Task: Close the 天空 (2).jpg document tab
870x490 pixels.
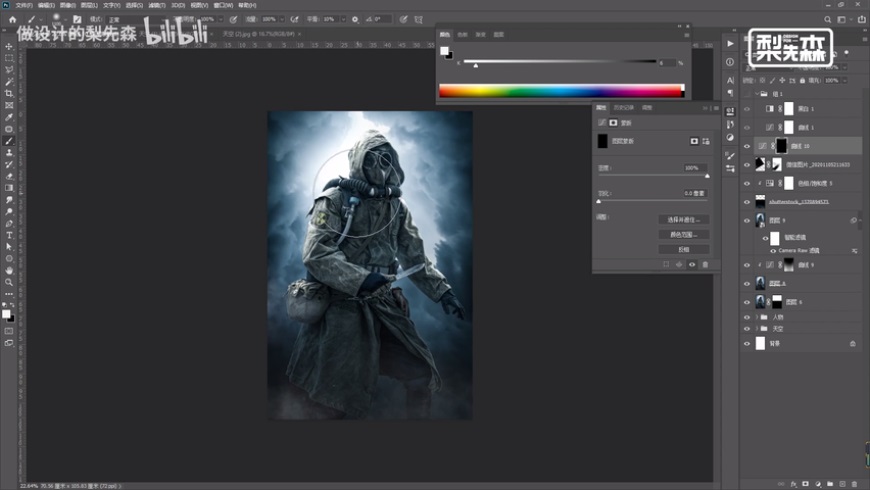Action: 300,34
